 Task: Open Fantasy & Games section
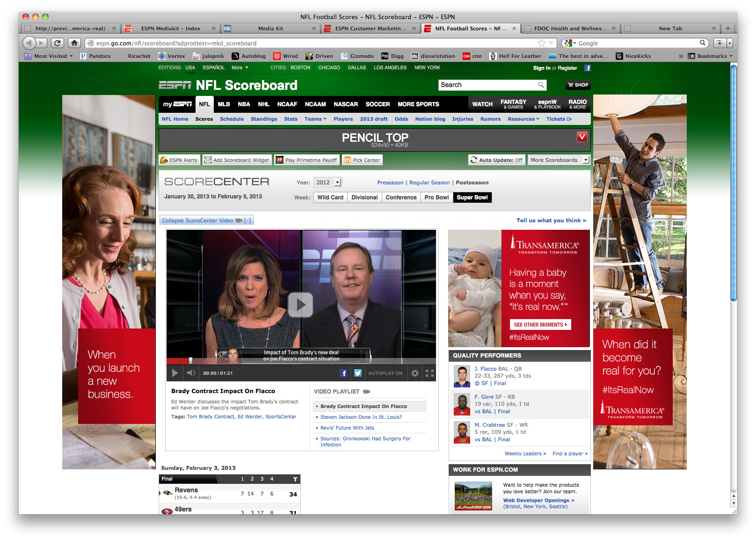click(513, 104)
